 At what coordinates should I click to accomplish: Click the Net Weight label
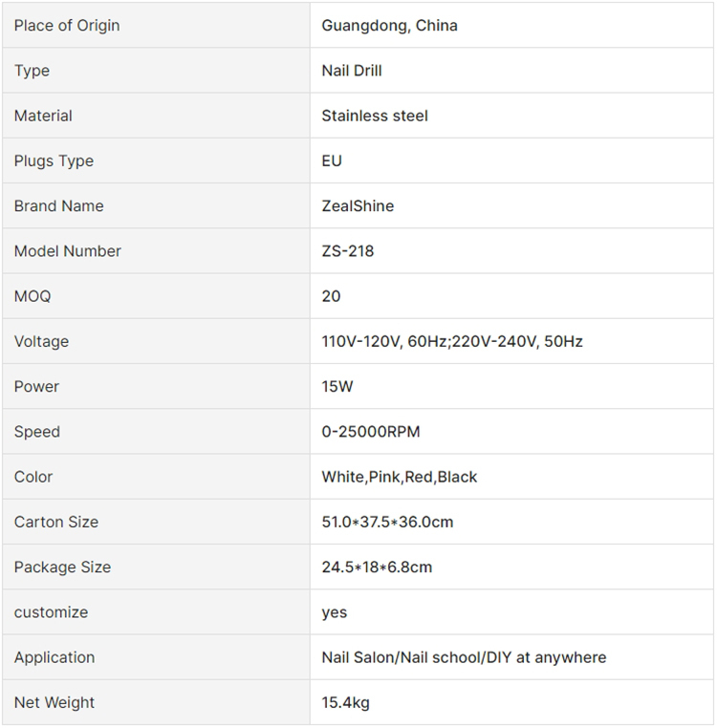[54, 702]
